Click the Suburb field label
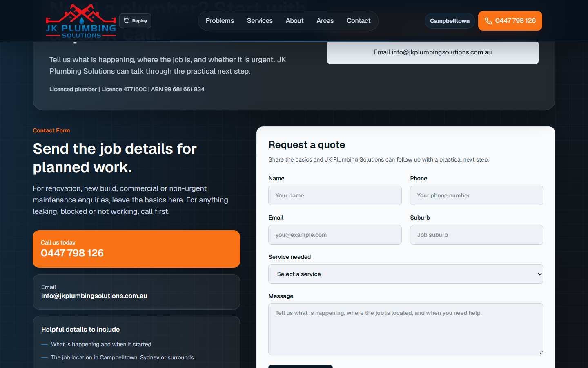The image size is (588, 368). tap(420, 218)
